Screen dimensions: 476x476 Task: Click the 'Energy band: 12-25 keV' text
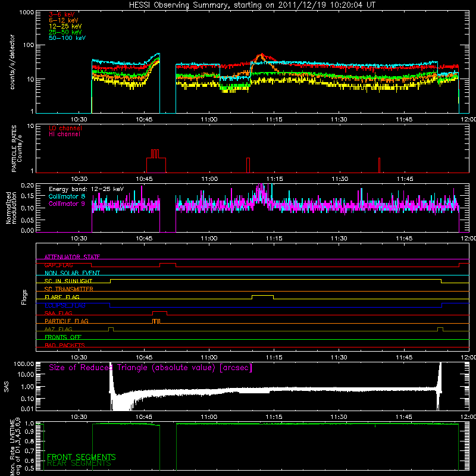click(x=86, y=189)
